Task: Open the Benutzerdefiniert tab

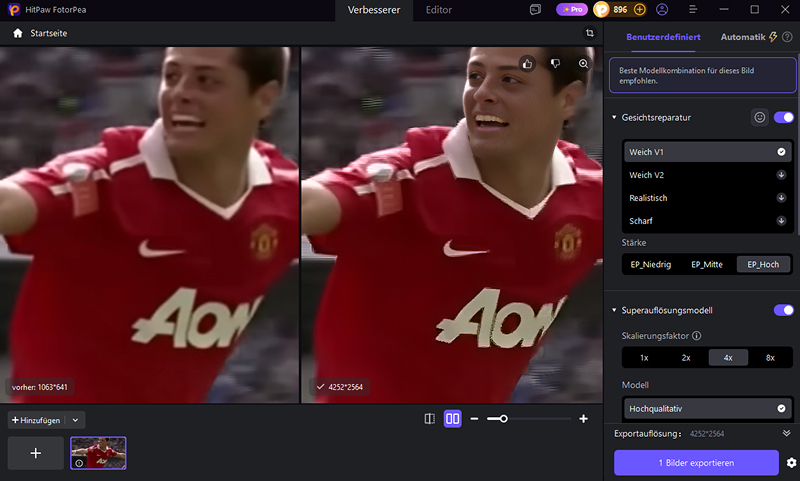Action: [663, 37]
